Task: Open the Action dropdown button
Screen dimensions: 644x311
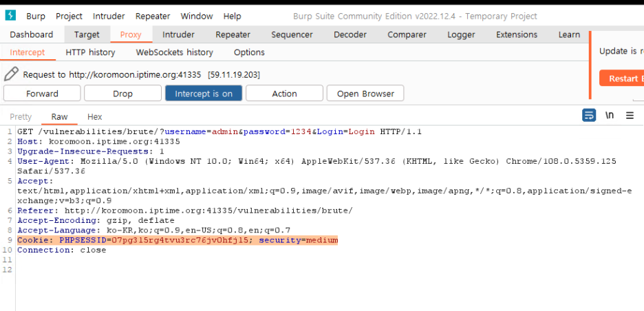Action: tap(285, 94)
